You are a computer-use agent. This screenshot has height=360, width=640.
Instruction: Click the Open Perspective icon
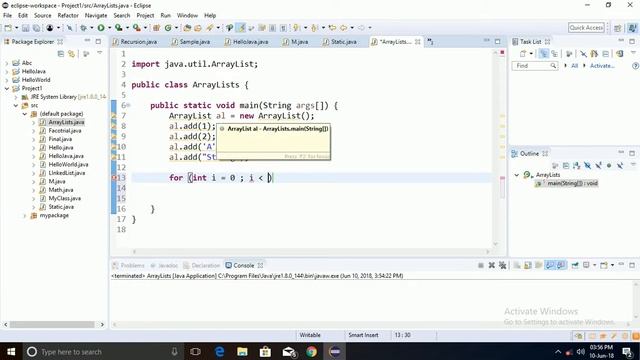pyautogui.click(x=618, y=28)
